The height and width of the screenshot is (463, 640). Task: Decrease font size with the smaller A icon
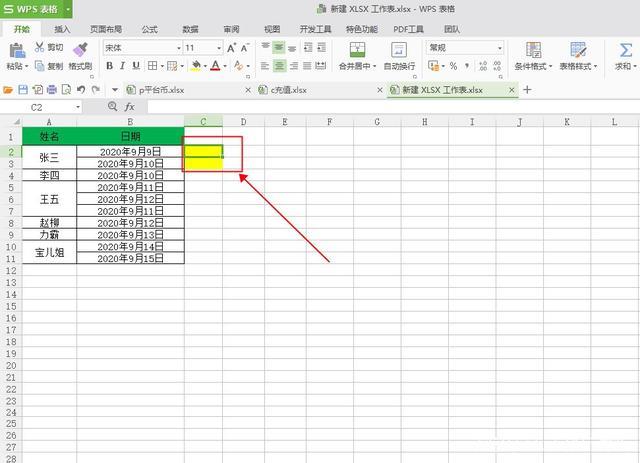244,48
